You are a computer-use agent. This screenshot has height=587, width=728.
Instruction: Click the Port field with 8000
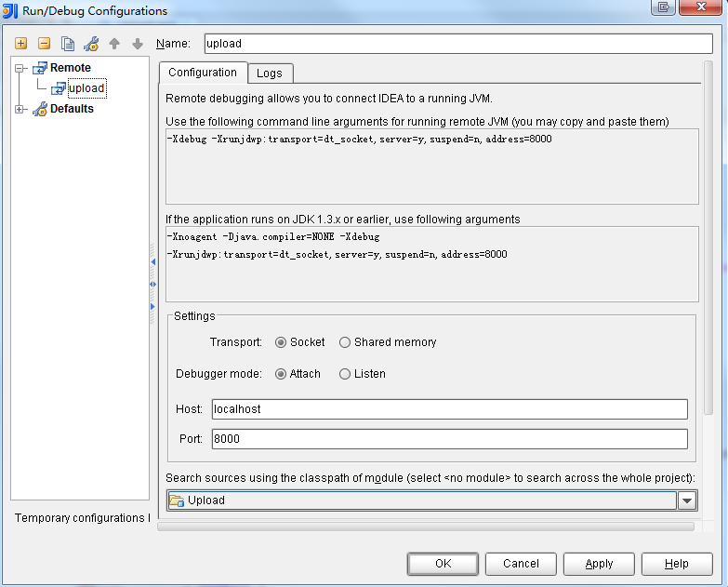449,439
